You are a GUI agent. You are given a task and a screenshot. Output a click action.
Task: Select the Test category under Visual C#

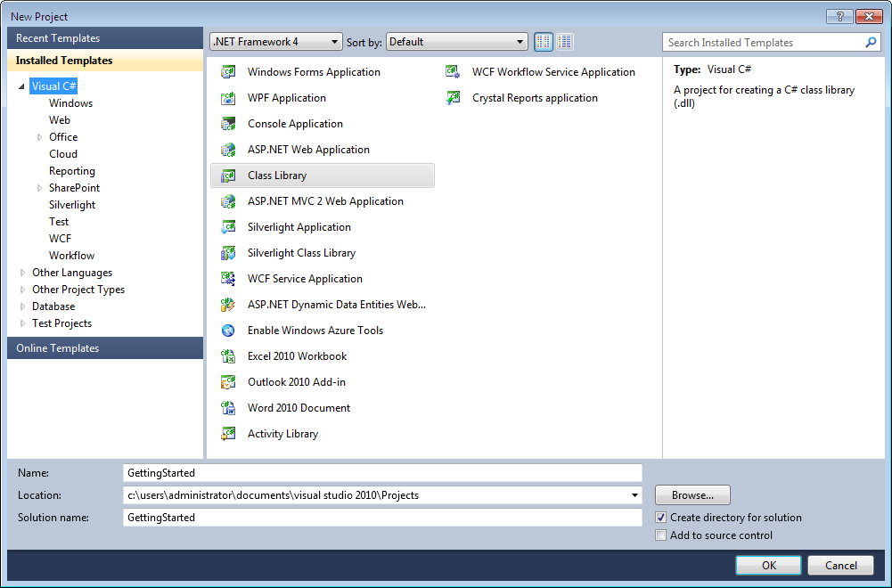59,222
